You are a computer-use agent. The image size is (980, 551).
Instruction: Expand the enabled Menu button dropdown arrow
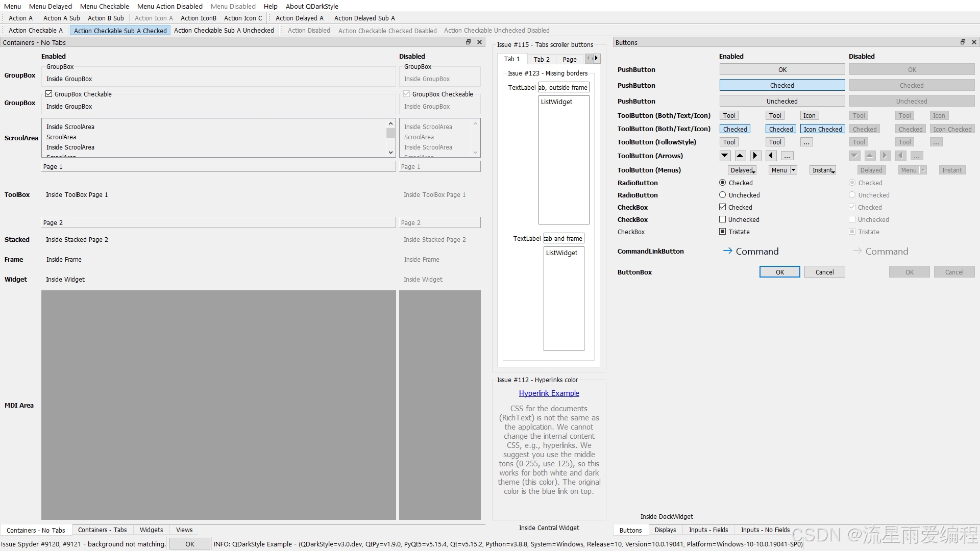pyautogui.click(x=793, y=170)
